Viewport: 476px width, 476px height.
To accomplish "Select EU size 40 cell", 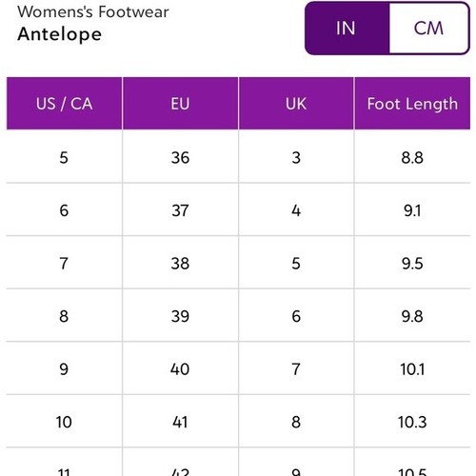I will point(180,368).
